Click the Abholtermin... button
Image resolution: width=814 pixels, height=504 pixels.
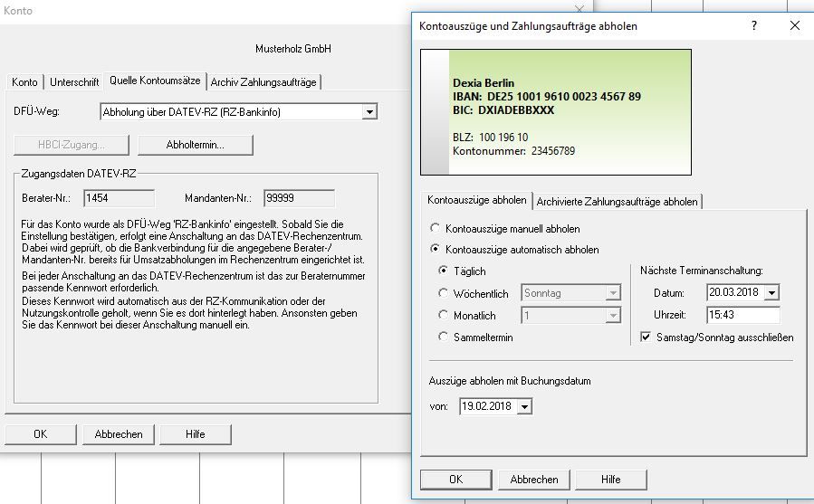pos(195,145)
